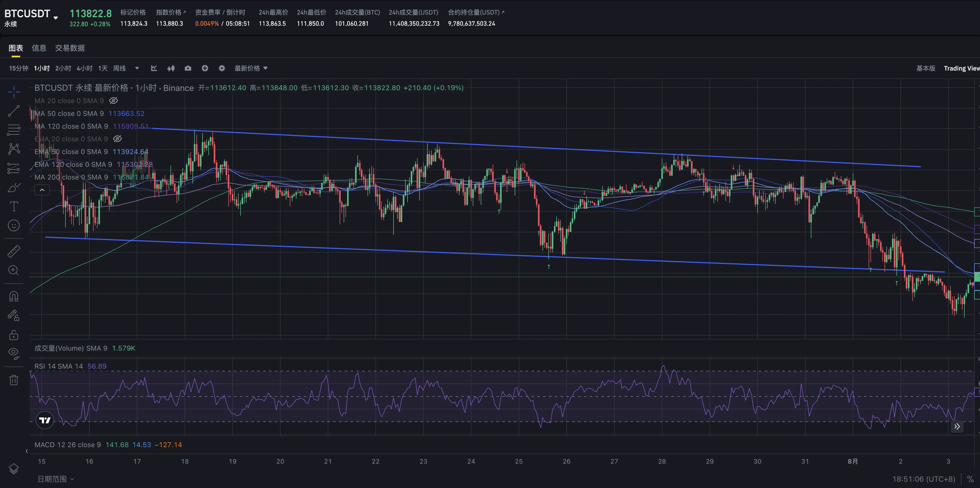Click the MA 120 close indicator label
The height and width of the screenshot is (488, 980).
pos(71,127)
